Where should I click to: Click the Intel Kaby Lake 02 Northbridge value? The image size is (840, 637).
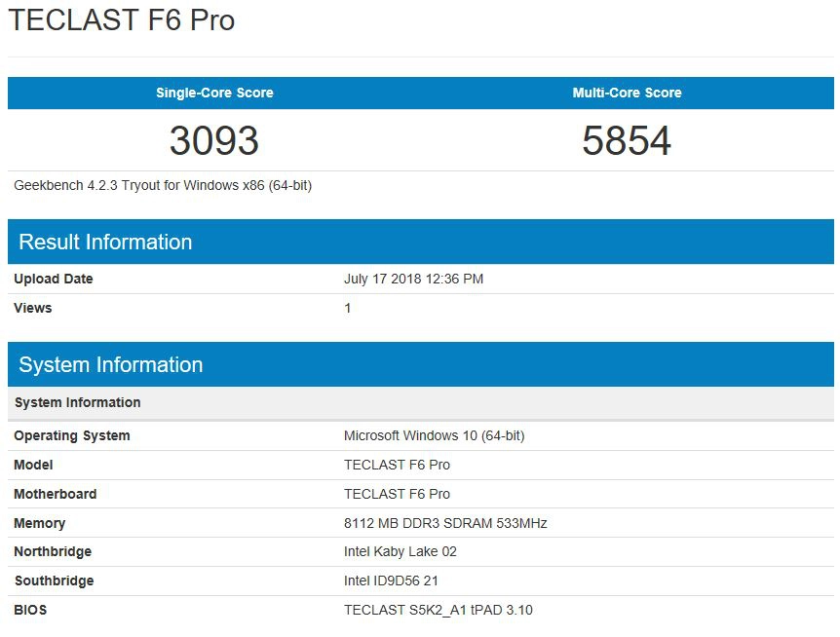(x=401, y=552)
